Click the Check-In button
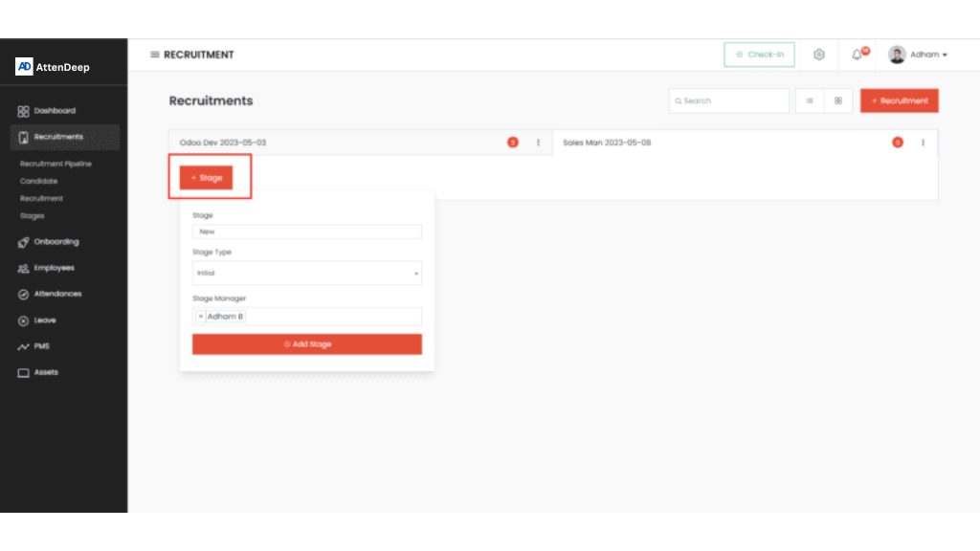Viewport: 980px width, 551px height. [x=759, y=55]
